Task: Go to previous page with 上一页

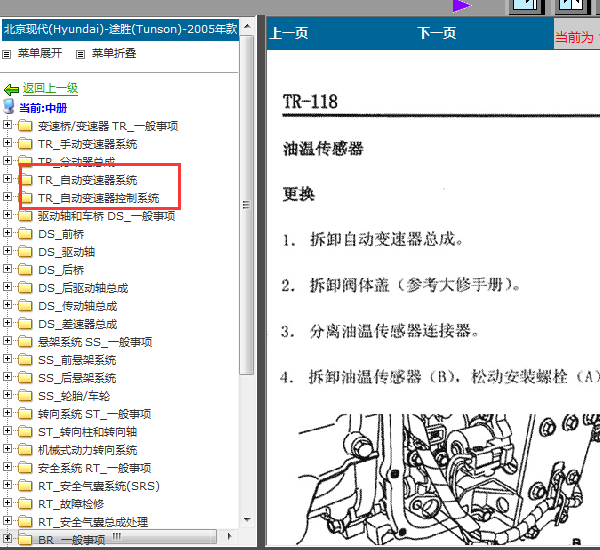Action: (x=289, y=33)
